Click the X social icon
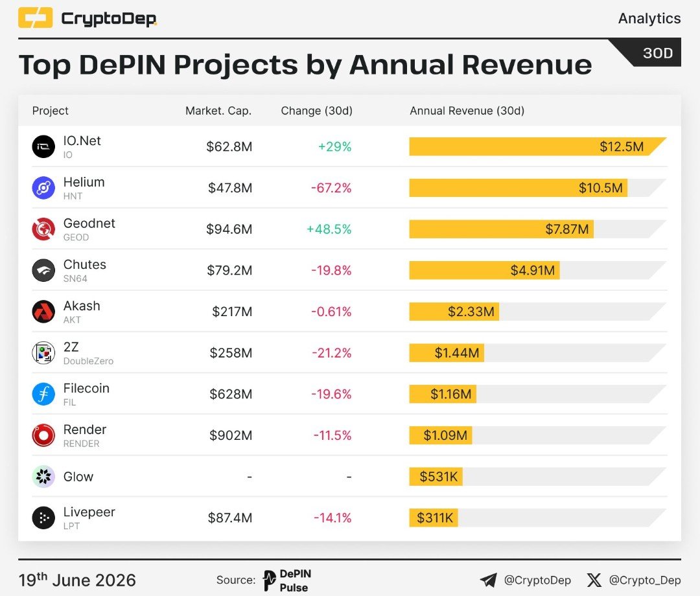This screenshot has width=700, height=596. pyautogui.click(x=594, y=580)
